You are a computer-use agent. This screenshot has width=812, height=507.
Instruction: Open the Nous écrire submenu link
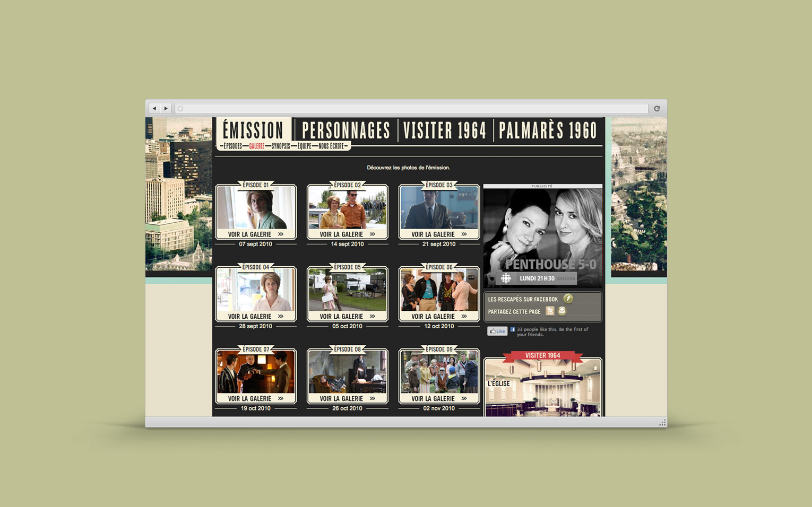coord(331,146)
